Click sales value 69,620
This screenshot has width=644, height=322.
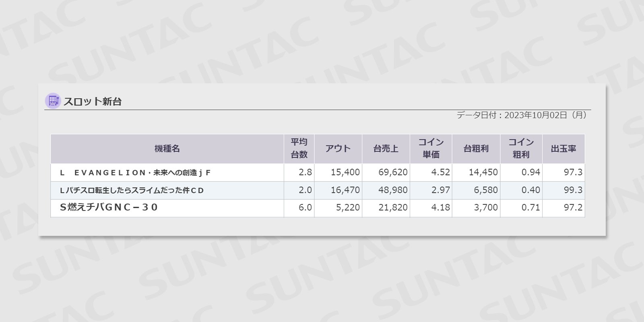tap(393, 172)
